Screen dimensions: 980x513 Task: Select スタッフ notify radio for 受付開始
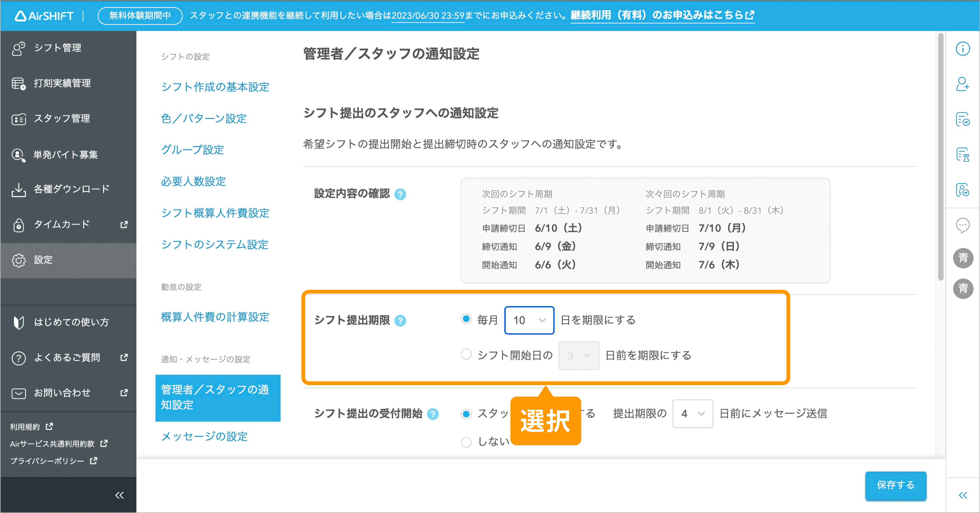tap(466, 414)
